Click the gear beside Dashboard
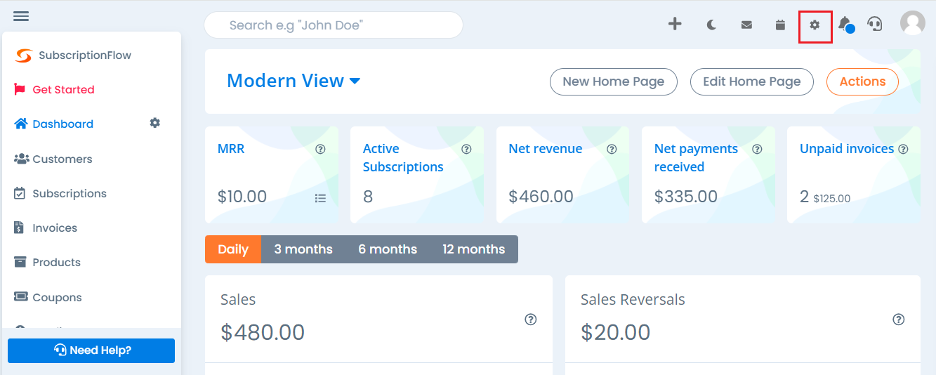Viewport: 936px width, 376px height. click(155, 123)
